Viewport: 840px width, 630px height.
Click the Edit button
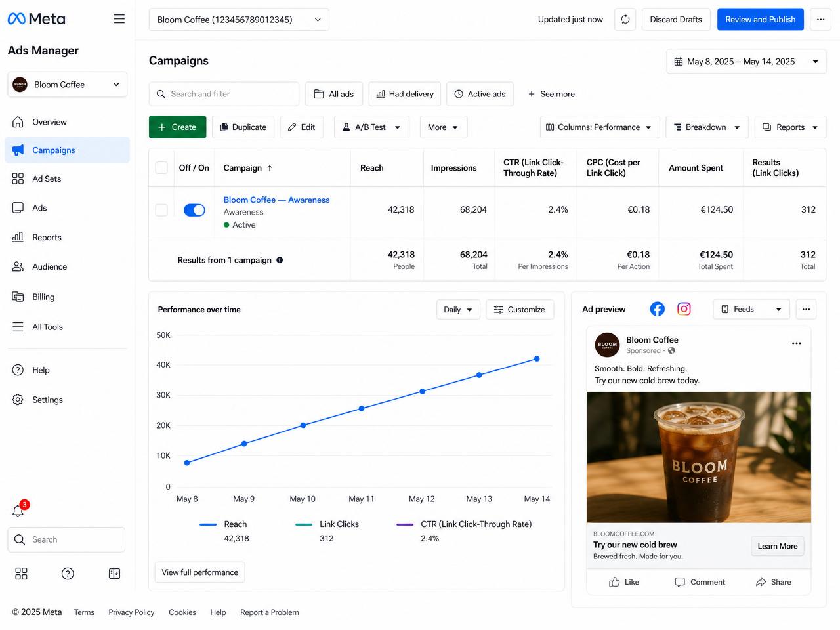(302, 127)
